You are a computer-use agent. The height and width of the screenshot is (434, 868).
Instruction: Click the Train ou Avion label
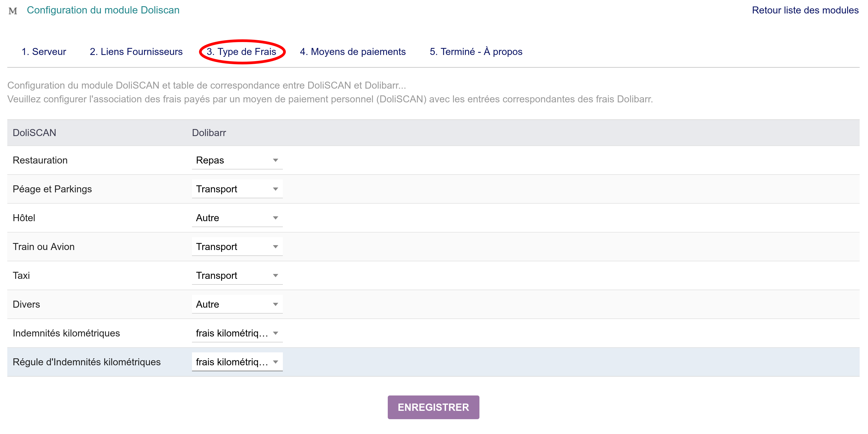pyautogui.click(x=43, y=246)
